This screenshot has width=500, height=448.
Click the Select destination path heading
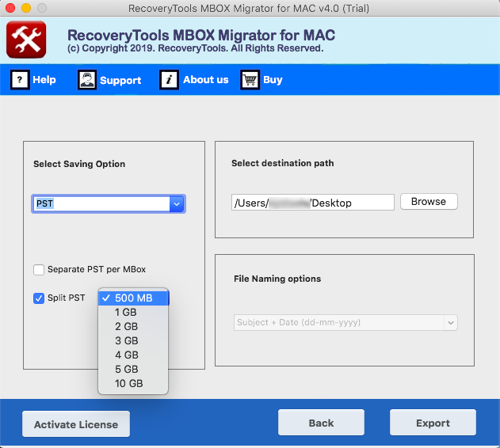click(x=283, y=163)
